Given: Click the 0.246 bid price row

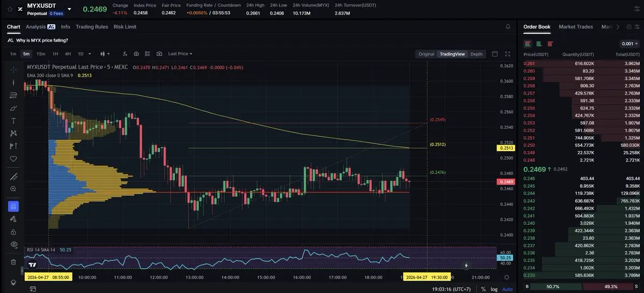Looking at the screenshot, I should [x=582, y=178].
